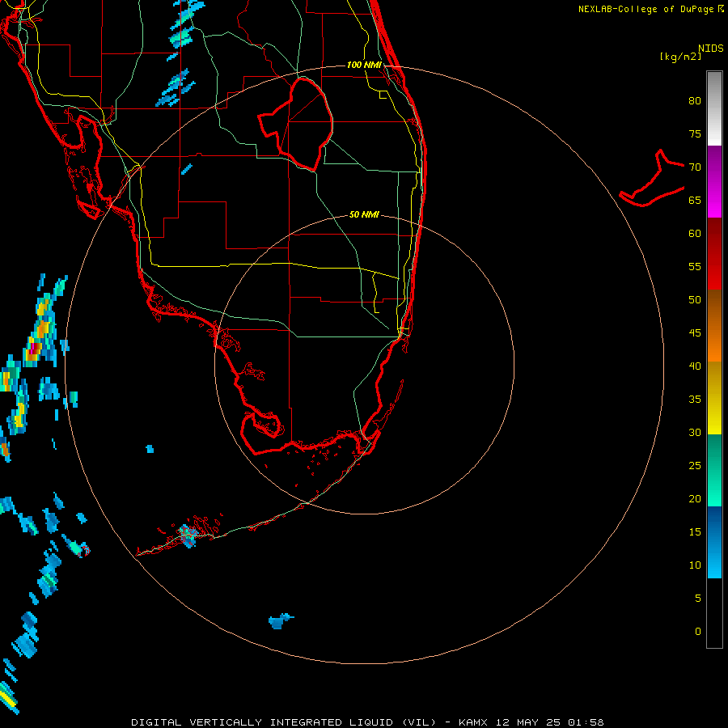Click the yellow segment of the color bar
The image size is (728, 728).
point(714,398)
